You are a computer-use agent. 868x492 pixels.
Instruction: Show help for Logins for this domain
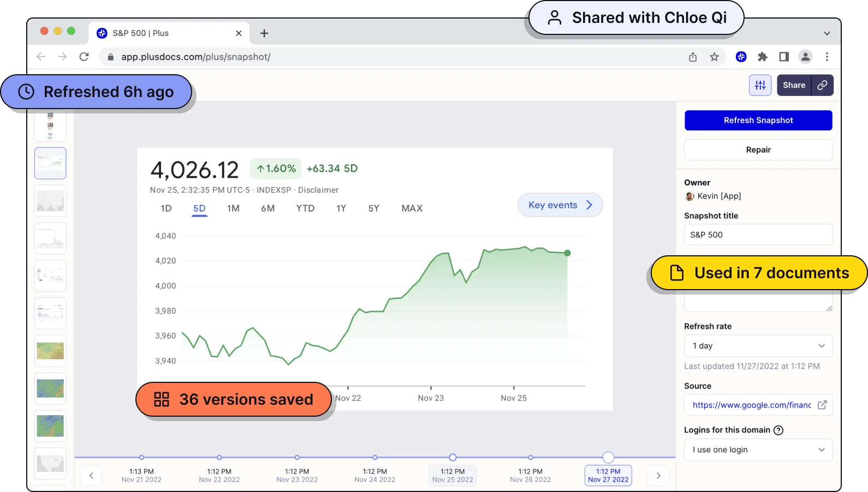point(778,430)
